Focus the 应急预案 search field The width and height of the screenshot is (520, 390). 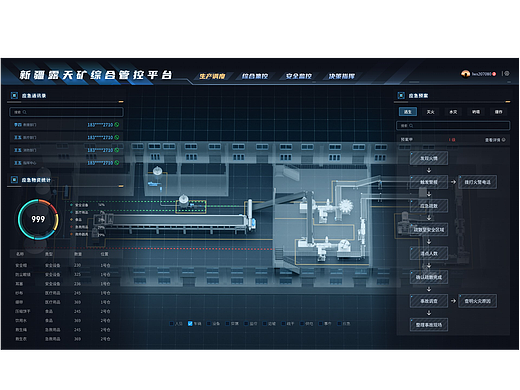(453, 126)
